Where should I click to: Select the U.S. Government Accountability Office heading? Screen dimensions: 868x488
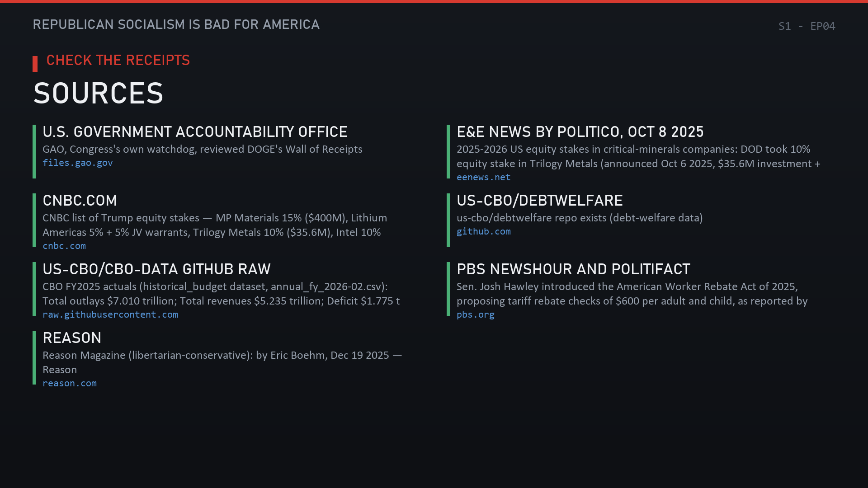(x=195, y=132)
